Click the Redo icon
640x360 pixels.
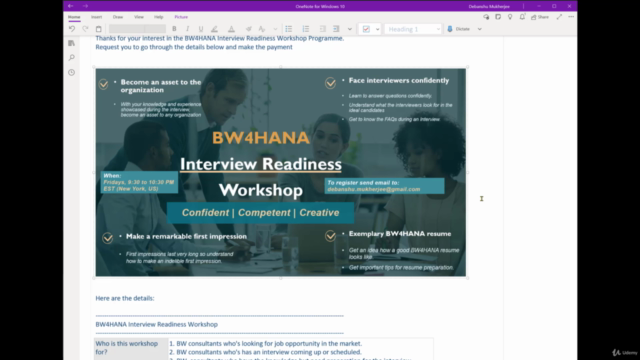pos(85,29)
